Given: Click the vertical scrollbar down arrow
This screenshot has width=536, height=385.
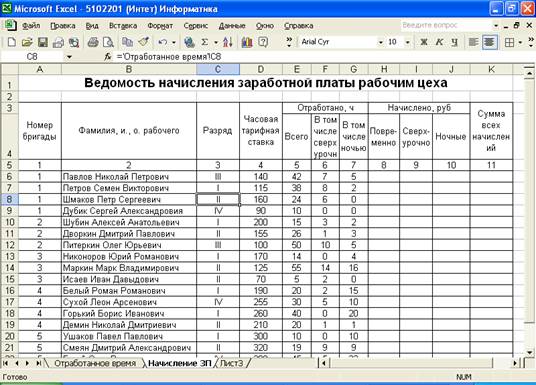Looking at the screenshot, I should pyautogui.click(x=530, y=352).
